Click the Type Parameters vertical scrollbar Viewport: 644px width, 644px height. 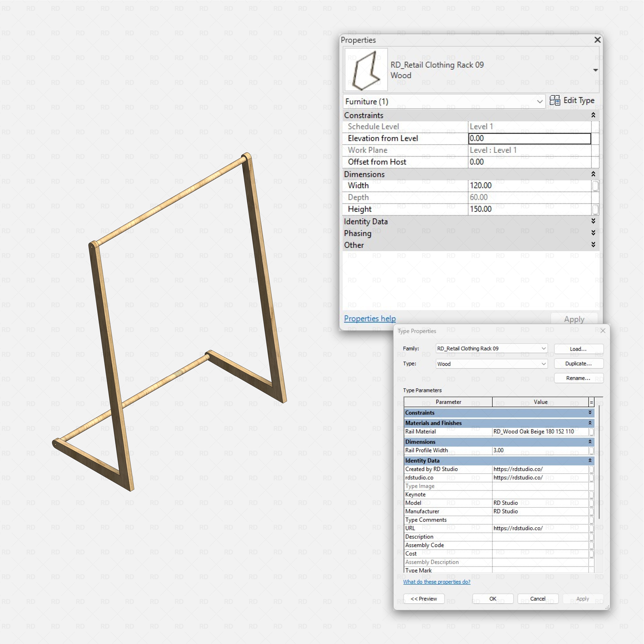click(599, 462)
